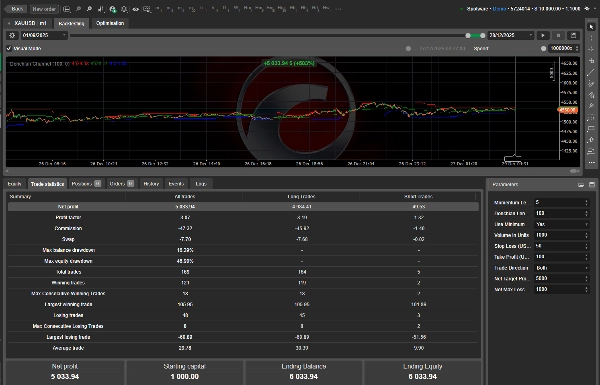This screenshot has height=385, width=600.
Task: Open the Use Minimum dropdown
Action: pyautogui.click(x=562, y=224)
